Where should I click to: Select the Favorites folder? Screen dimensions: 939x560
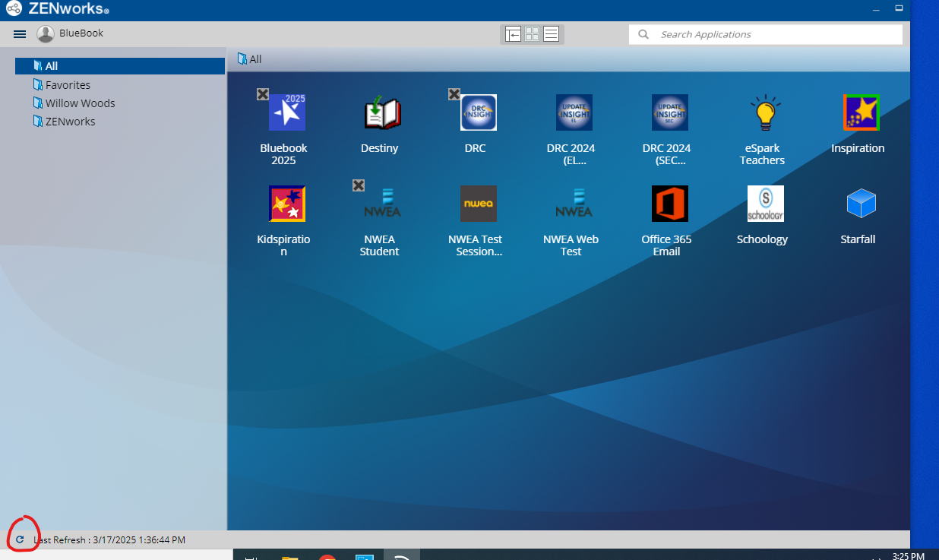pos(68,85)
